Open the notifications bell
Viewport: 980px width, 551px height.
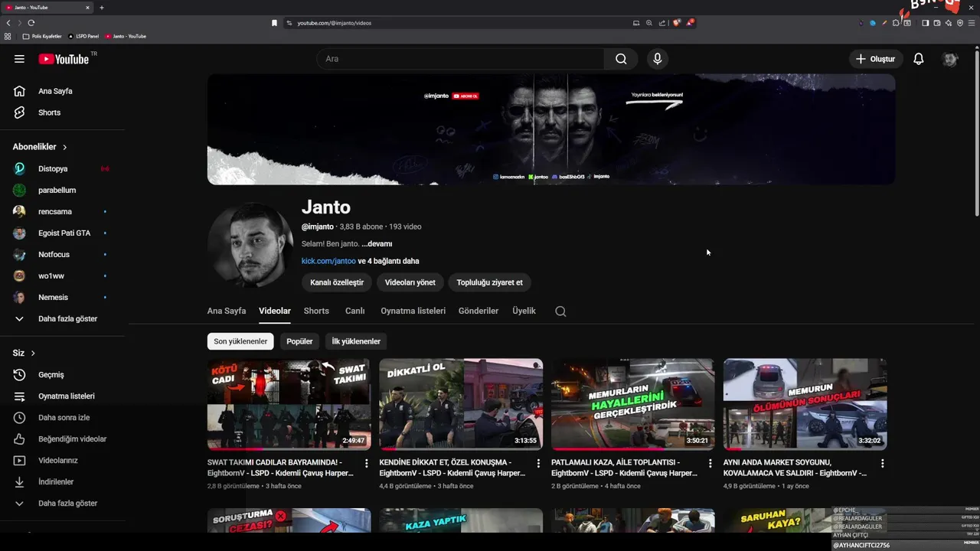(919, 59)
